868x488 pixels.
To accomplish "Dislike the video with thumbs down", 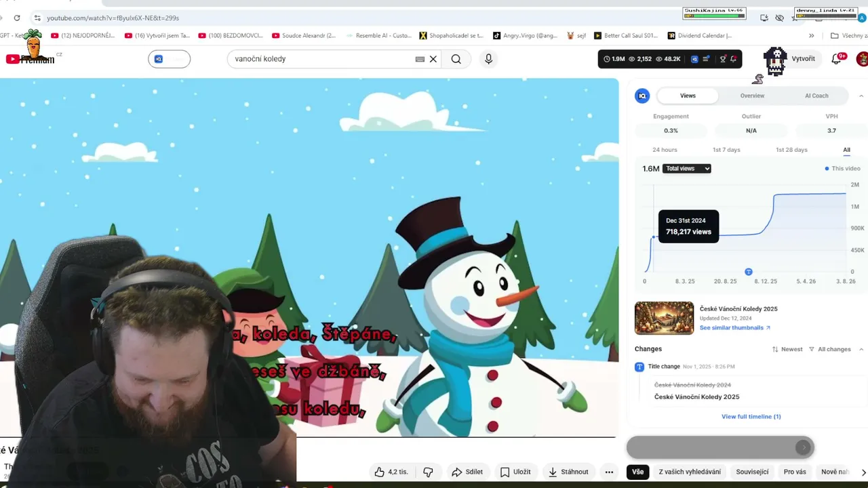I will pos(428,472).
